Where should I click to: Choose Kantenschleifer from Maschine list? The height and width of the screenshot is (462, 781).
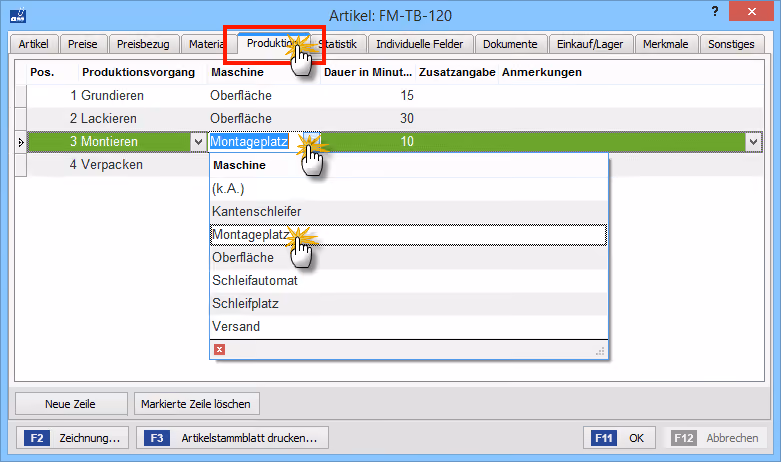(408, 212)
